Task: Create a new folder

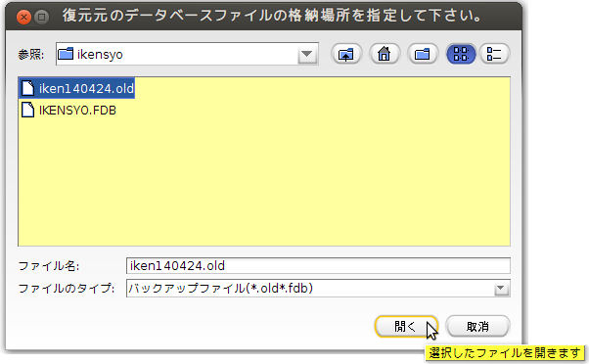Action: [x=423, y=54]
